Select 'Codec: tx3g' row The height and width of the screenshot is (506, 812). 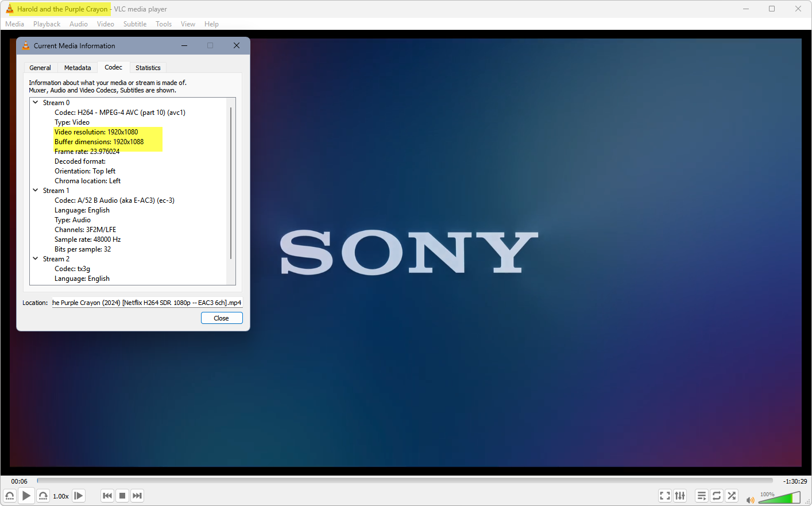pos(72,269)
